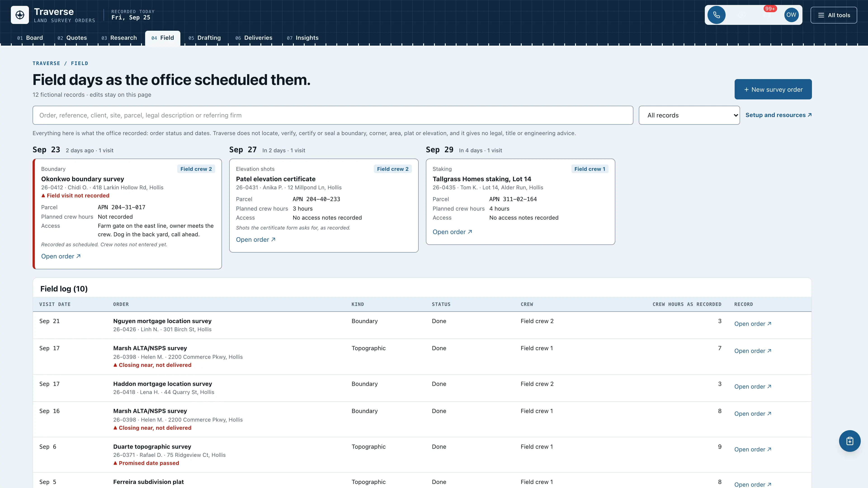Open the All tools hamburger menu

coord(834,15)
